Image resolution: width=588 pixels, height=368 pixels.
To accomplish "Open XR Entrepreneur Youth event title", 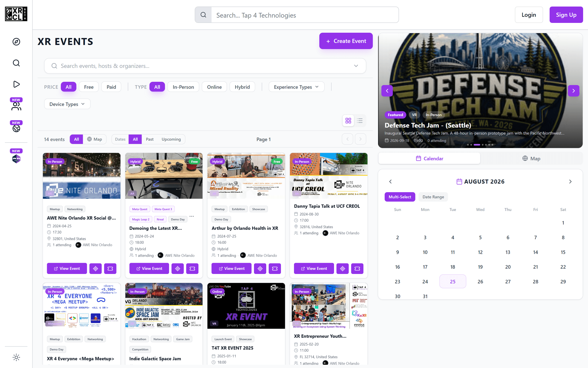I will coord(320,336).
